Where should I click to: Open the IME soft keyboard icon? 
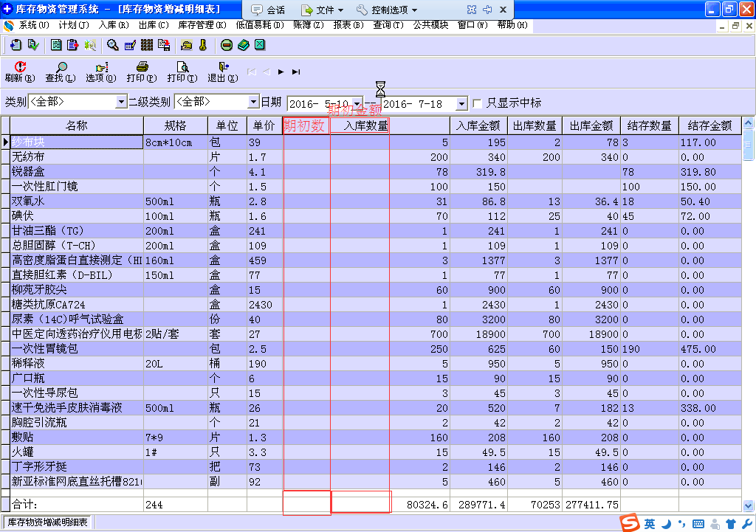tap(698, 524)
